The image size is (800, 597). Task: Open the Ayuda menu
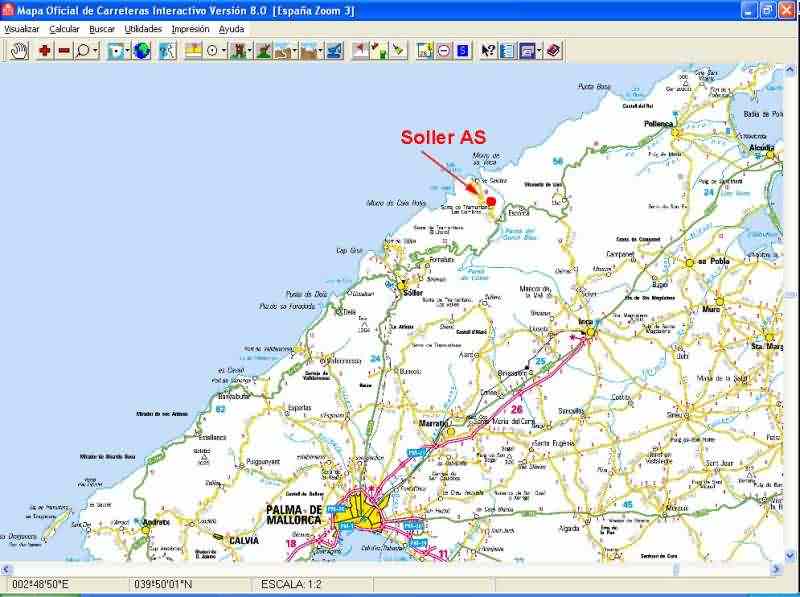(x=231, y=29)
